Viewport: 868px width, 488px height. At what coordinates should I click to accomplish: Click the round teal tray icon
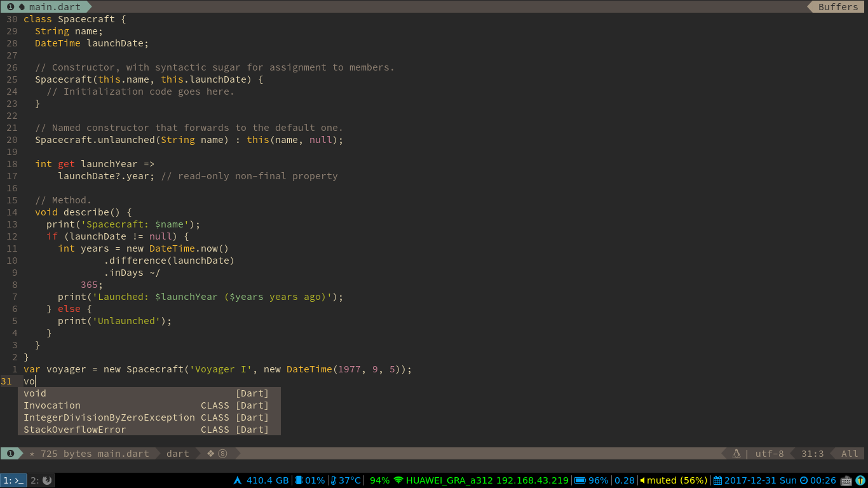[860, 480]
